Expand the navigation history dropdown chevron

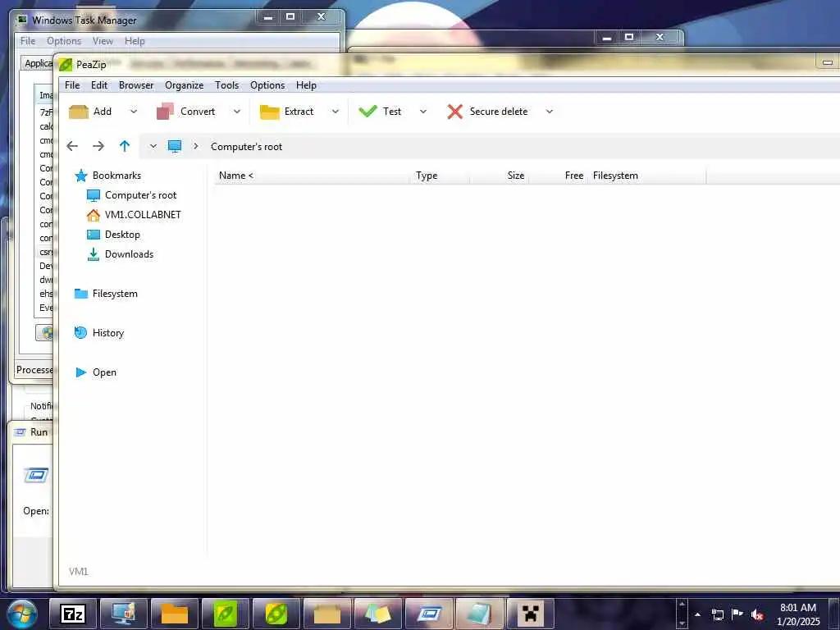point(153,146)
